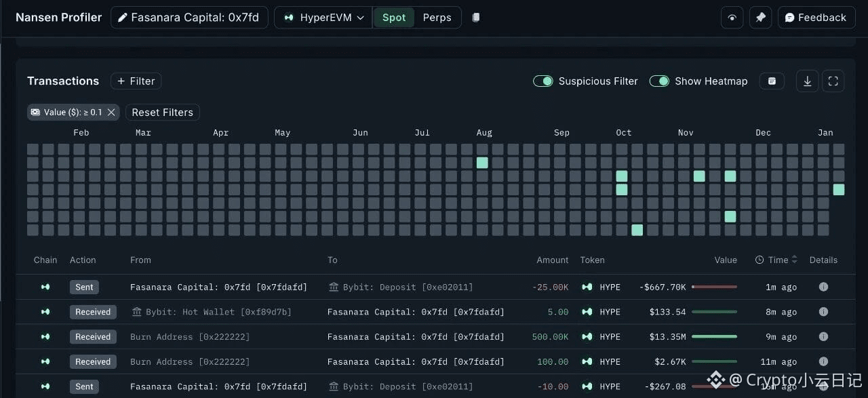Click info details icon for 500.00K Received row
The height and width of the screenshot is (398, 868).
pos(823,336)
